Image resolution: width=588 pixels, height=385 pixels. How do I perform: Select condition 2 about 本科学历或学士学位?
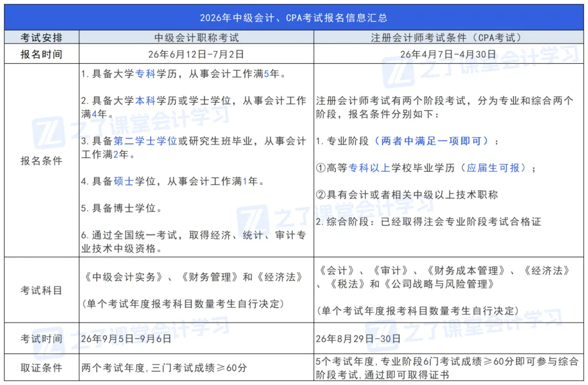pyautogui.click(x=194, y=107)
